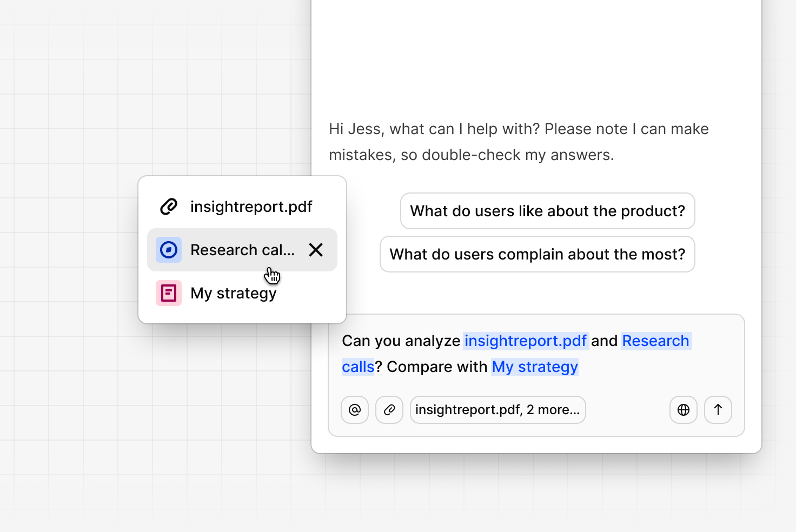Click the Research calls mention in the message
Viewport: 796px width, 532px height.
point(655,341)
